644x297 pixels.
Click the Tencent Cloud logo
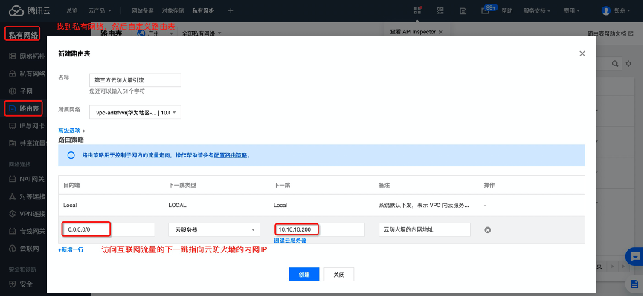[26, 11]
